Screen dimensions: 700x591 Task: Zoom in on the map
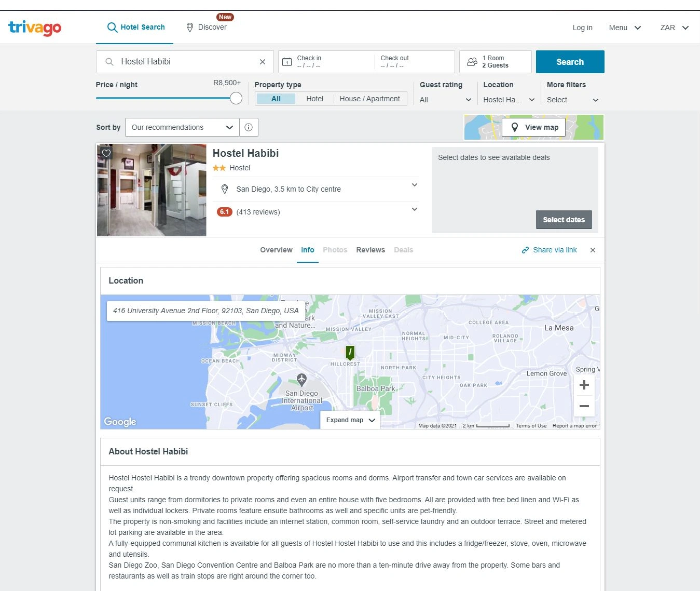(x=584, y=385)
